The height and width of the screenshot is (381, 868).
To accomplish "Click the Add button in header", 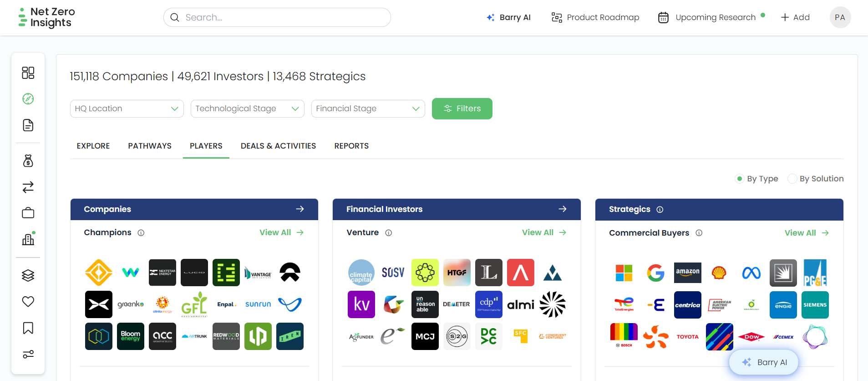I will click(795, 17).
